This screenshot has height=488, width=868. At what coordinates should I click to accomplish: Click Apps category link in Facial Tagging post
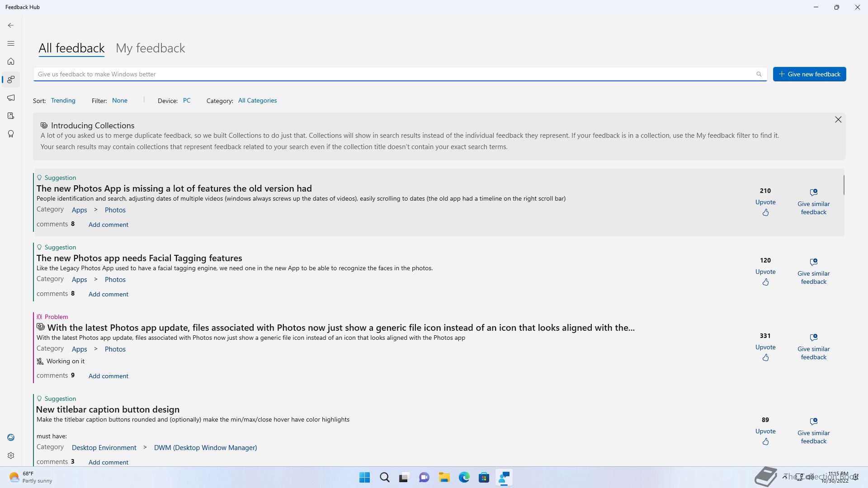pos(79,280)
